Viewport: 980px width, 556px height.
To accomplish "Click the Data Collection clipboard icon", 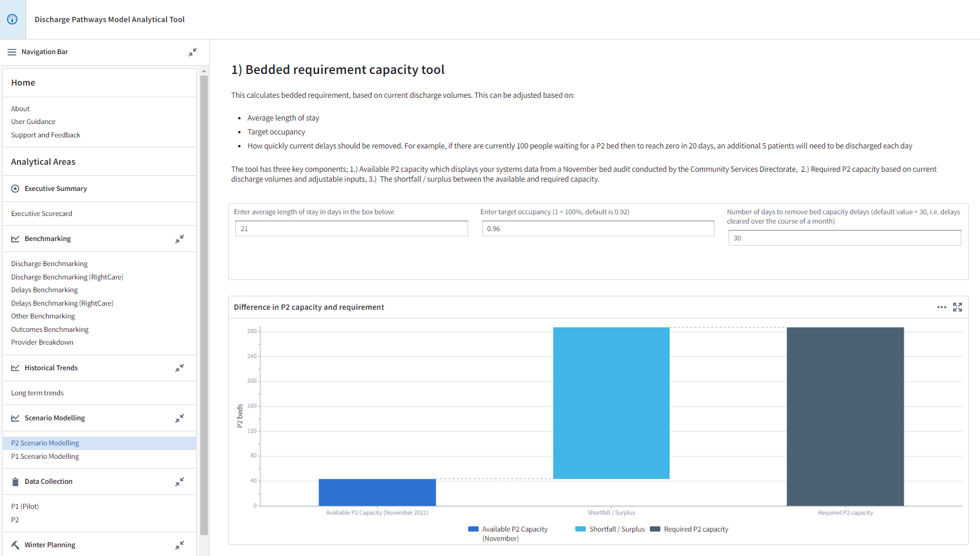I will [x=15, y=481].
